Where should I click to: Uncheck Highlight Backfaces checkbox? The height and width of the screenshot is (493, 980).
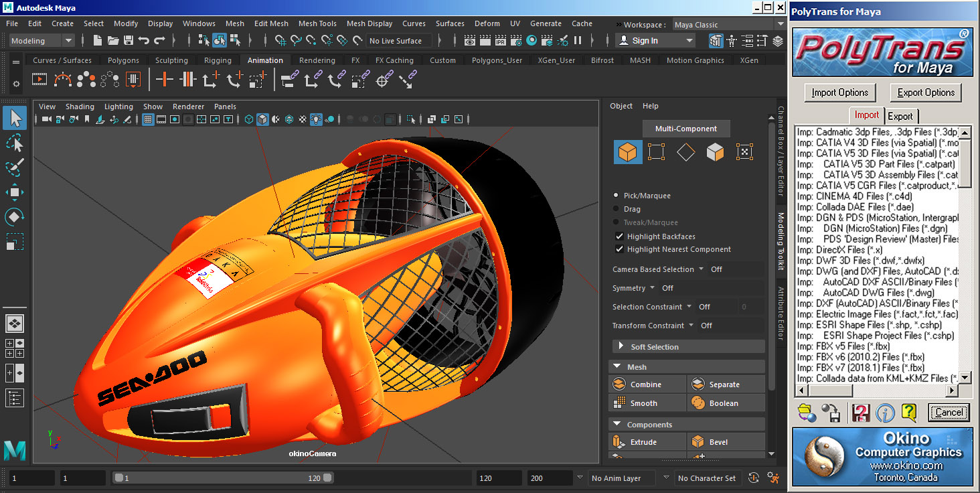click(619, 236)
